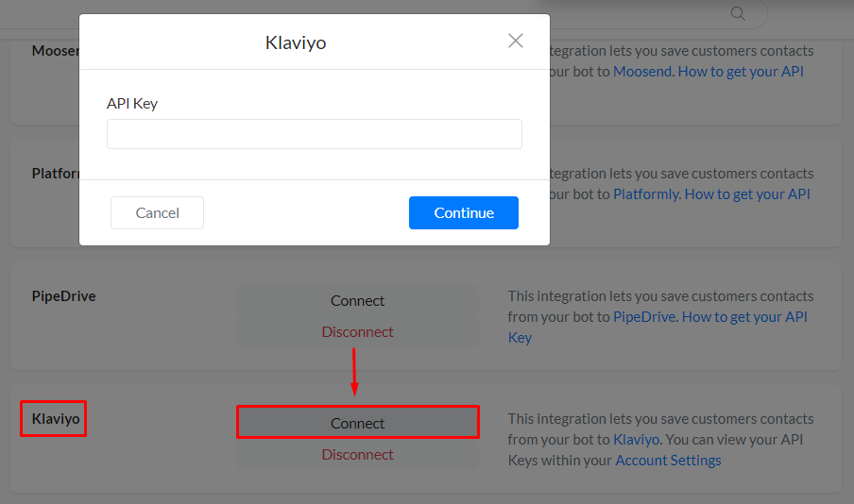The image size is (854, 504).
Task: Follow the Platformly link in the description
Action: [x=646, y=194]
